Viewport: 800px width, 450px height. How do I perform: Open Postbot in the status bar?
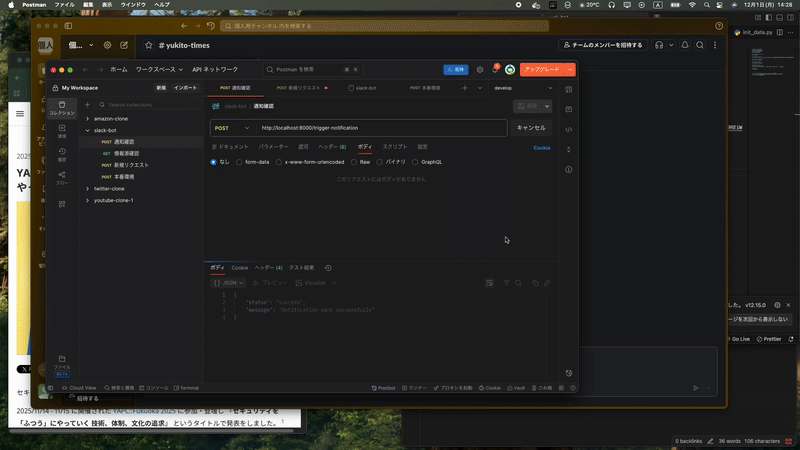coord(384,387)
